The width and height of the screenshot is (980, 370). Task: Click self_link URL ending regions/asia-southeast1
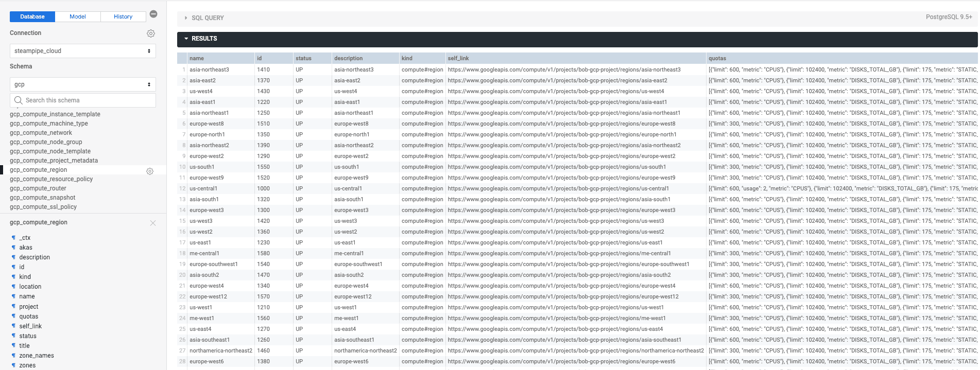click(564, 340)
